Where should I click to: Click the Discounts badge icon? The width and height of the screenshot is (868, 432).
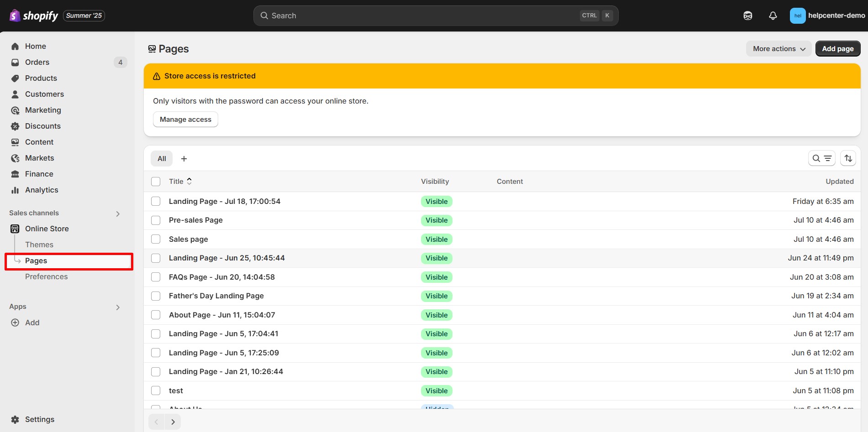coord(15,126)
